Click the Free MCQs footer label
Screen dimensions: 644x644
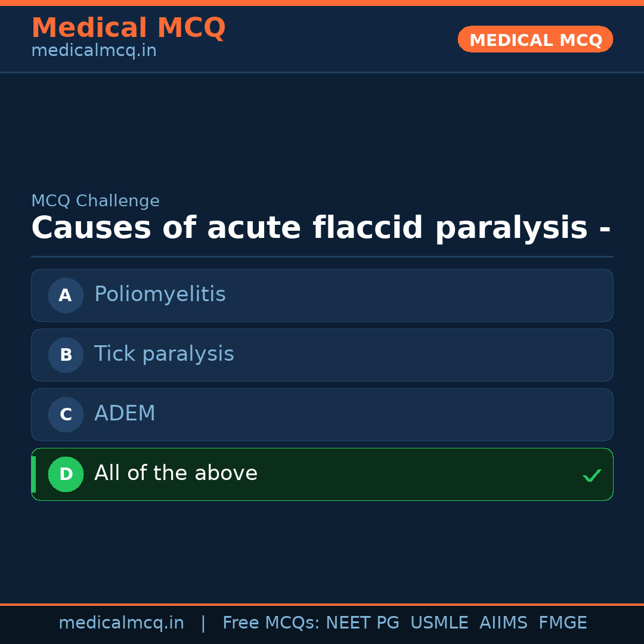(271, 623)
